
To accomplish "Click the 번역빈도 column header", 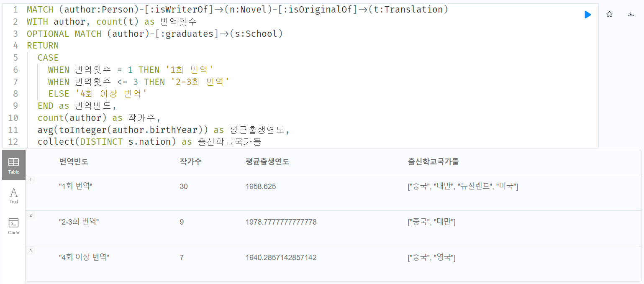I will pos(74,162).
